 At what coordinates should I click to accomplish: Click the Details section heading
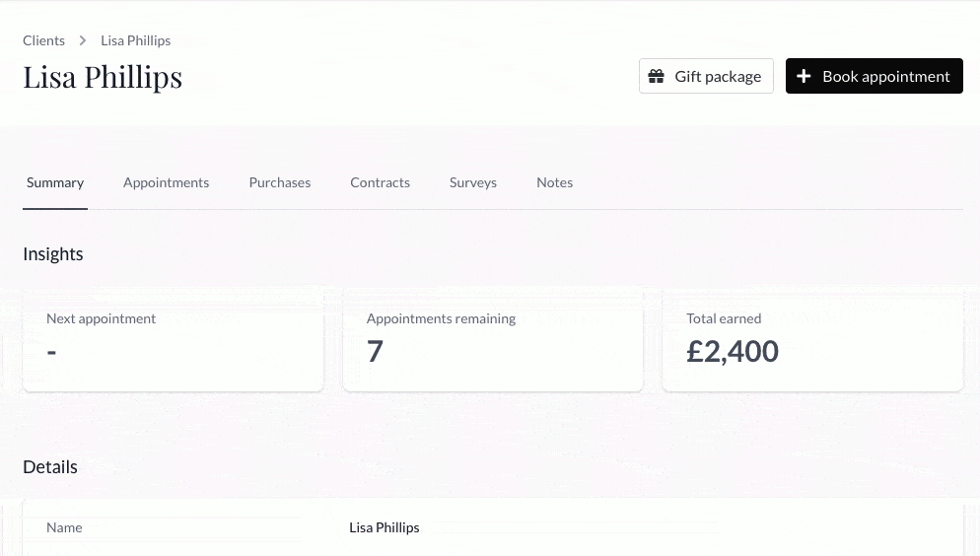[50, 467]
